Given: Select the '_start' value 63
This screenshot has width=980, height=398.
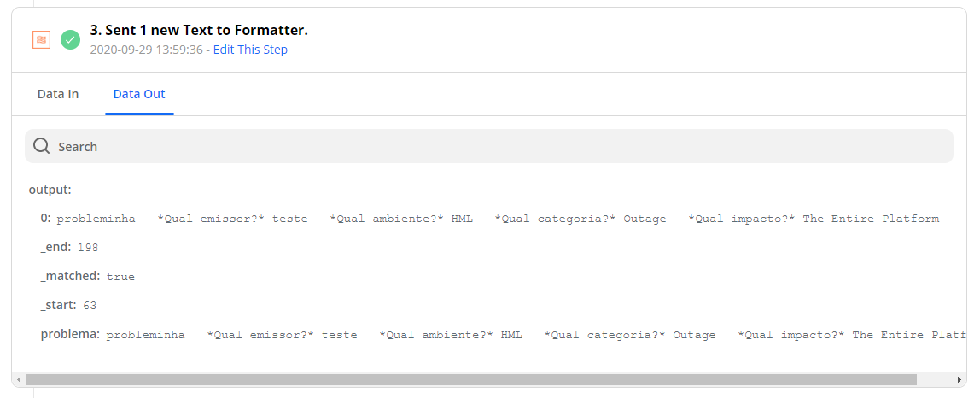Looking at the screenshot, I should (90, 306).
